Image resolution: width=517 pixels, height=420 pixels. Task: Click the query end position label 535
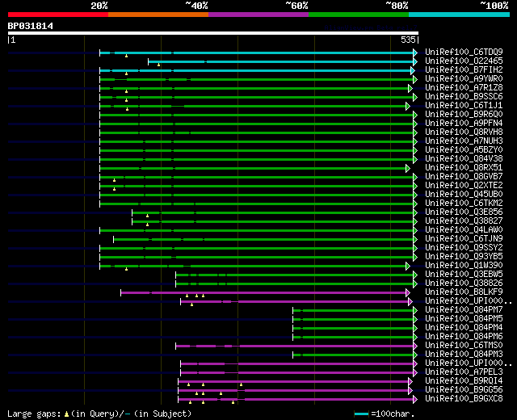tap(408, 40)
